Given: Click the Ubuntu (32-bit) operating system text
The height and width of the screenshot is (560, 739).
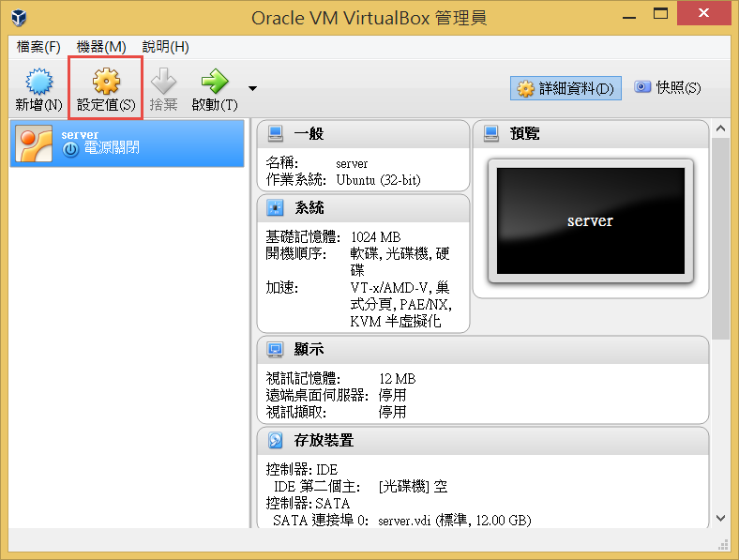Looking at the screenshot, I should (x=379, y=180).
